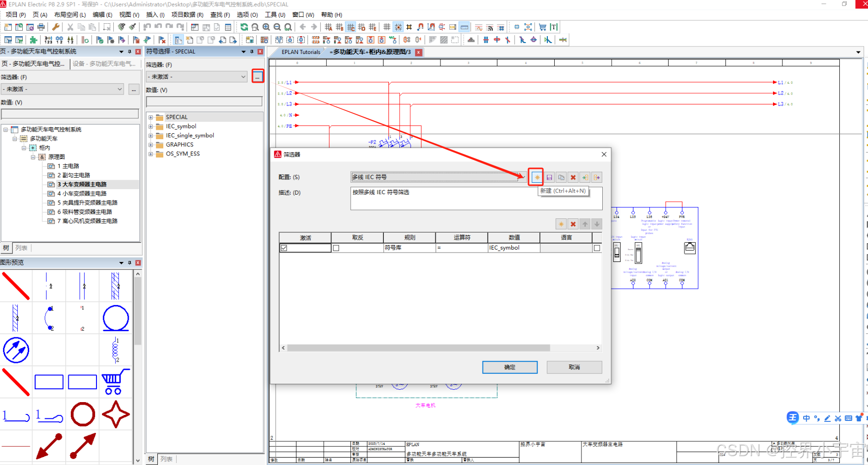The height and width of the screenshot is (465, 868).
Task: Switch symbol selection to 列表 tab
Action: [x=166, y=459]
